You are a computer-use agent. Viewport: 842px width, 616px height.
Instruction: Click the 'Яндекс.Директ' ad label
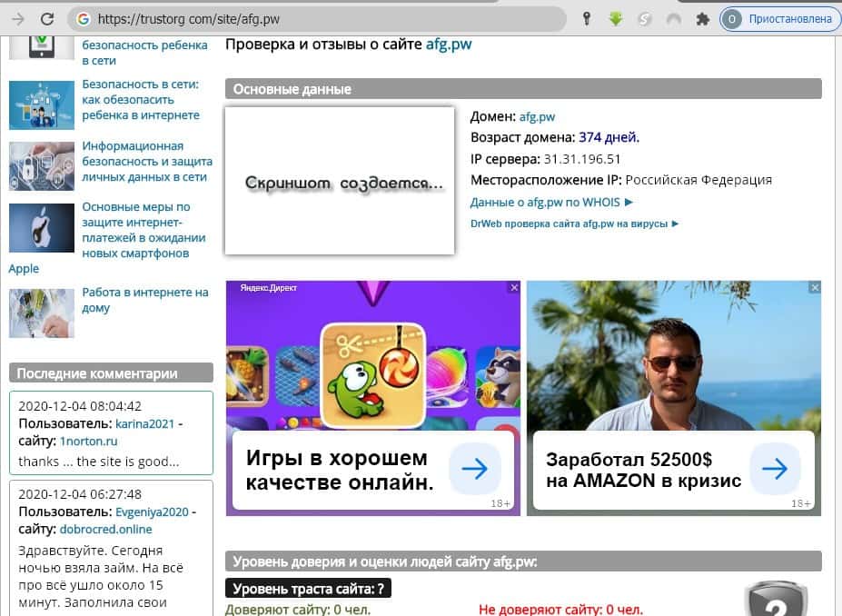(x=268, y=288)
